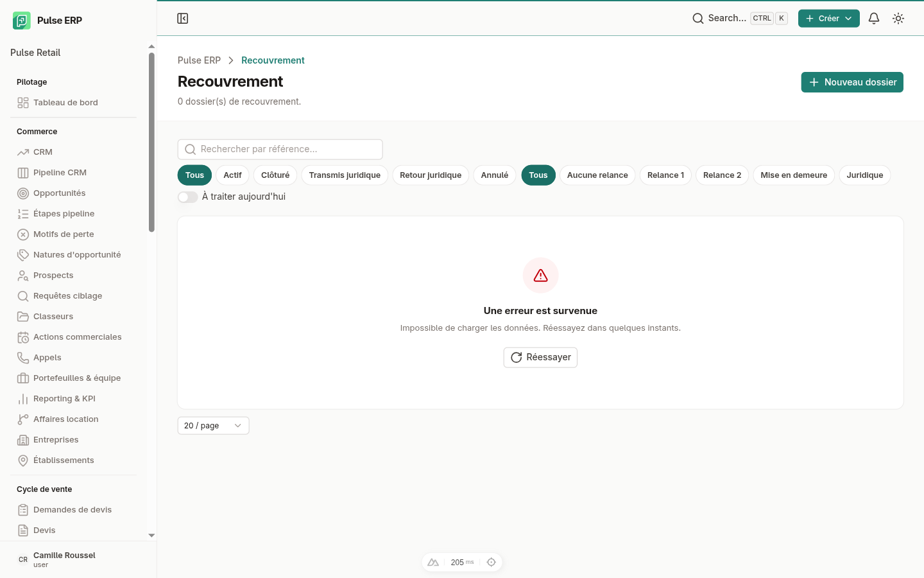
Task: Click the Opportunités target icon
Action: (x=23, y=193)
